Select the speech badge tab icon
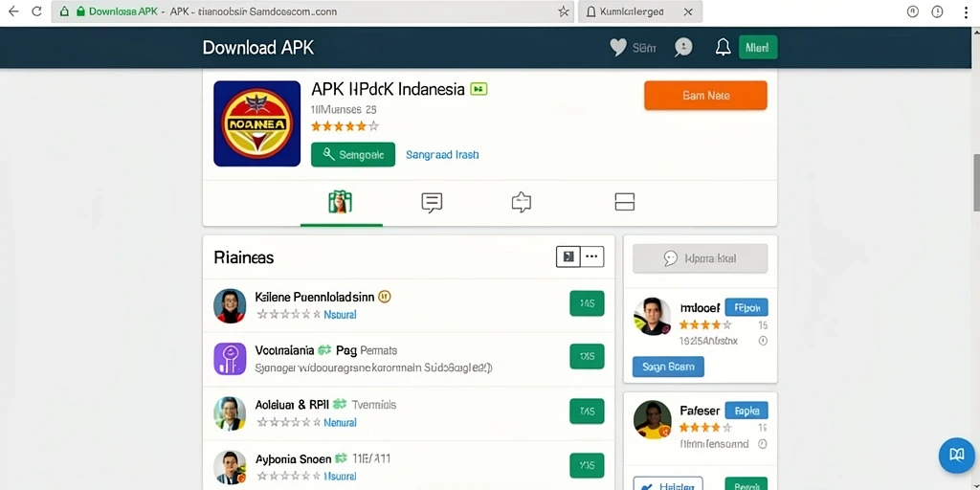The width and height of the screenshot is (980, 490). (x=522, y=203)
